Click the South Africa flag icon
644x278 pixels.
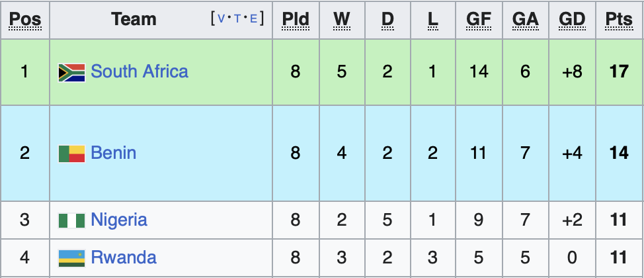71,72
